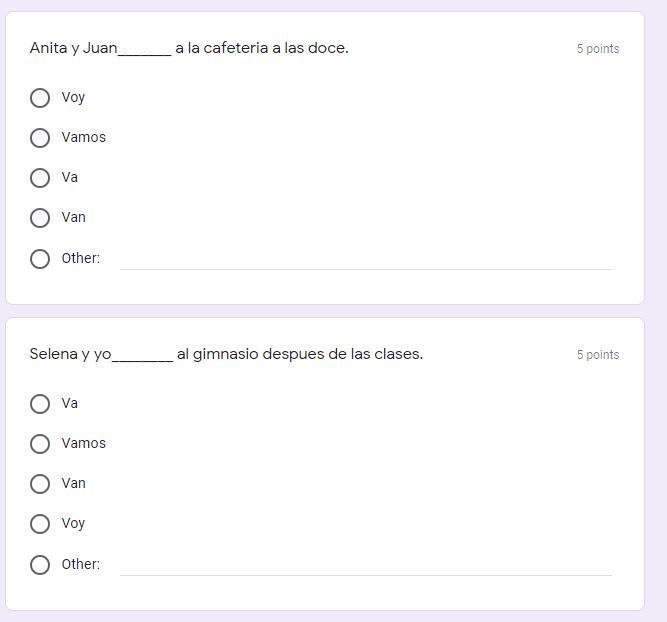
Task: Click the Other text field under Selena y yo
Action: pos(365,564)
